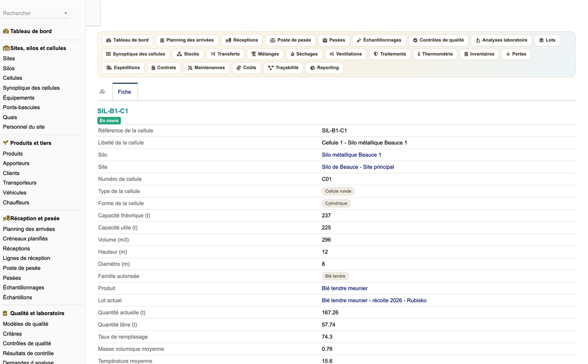Open Inventaires toolbar button
Viewport: 588px width, 364px height.
point(479,54)
